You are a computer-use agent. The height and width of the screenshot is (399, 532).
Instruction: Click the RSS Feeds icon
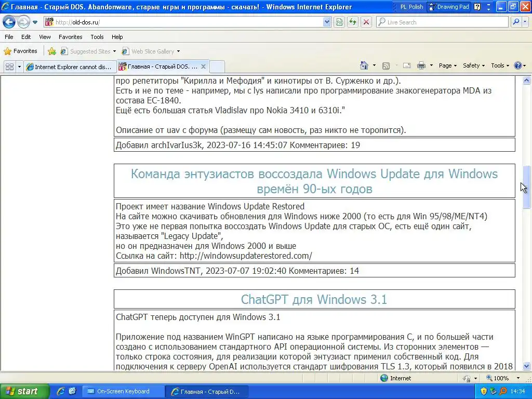386,66
